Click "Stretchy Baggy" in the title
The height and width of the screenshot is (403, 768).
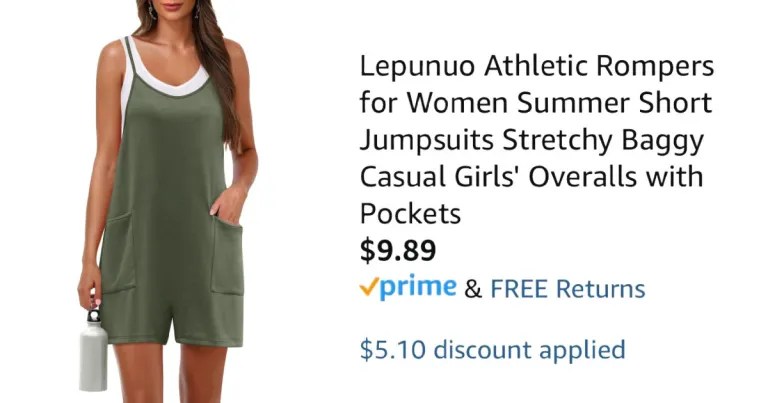click(603, 141)
